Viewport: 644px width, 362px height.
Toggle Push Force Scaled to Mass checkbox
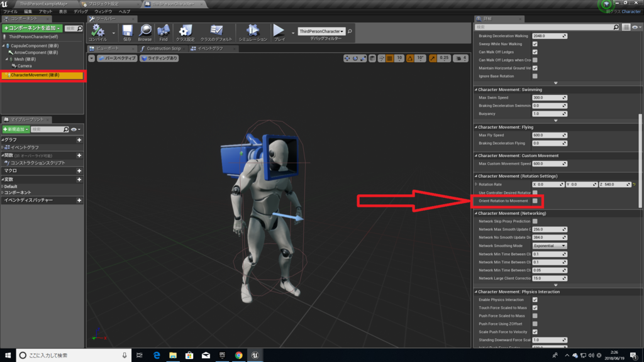coord(535,315)
